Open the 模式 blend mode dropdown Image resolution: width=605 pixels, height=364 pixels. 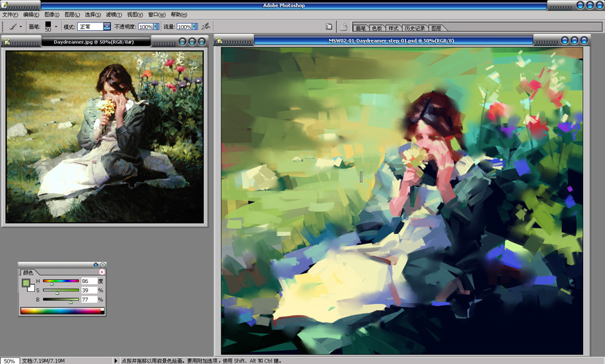pyautogui.click(x=94, y=26)
